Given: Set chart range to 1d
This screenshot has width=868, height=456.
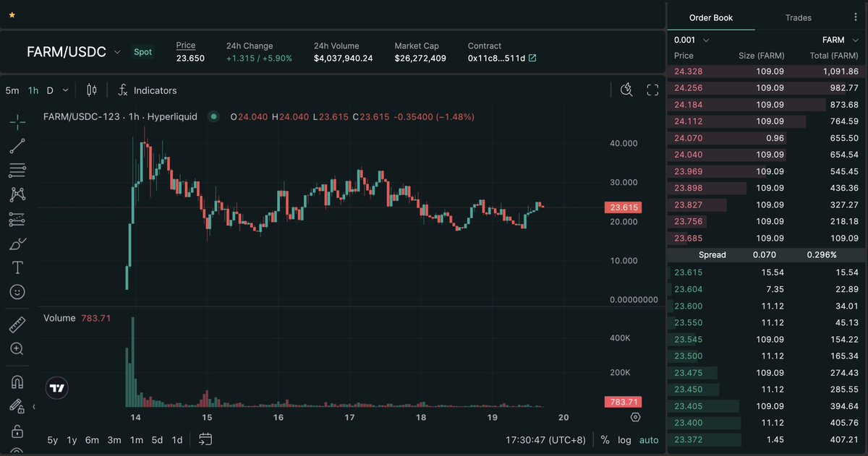Looking at the screenshot, I should coord(177,439).
